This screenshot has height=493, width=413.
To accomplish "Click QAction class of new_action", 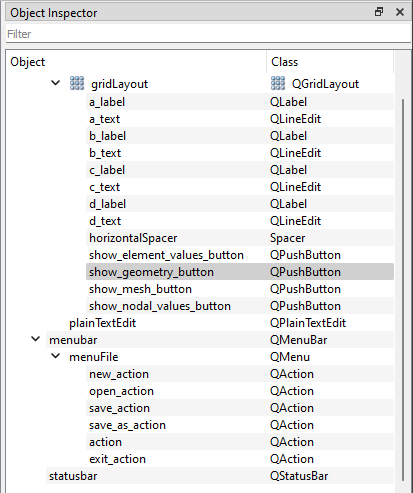I will tap(292, 374).
